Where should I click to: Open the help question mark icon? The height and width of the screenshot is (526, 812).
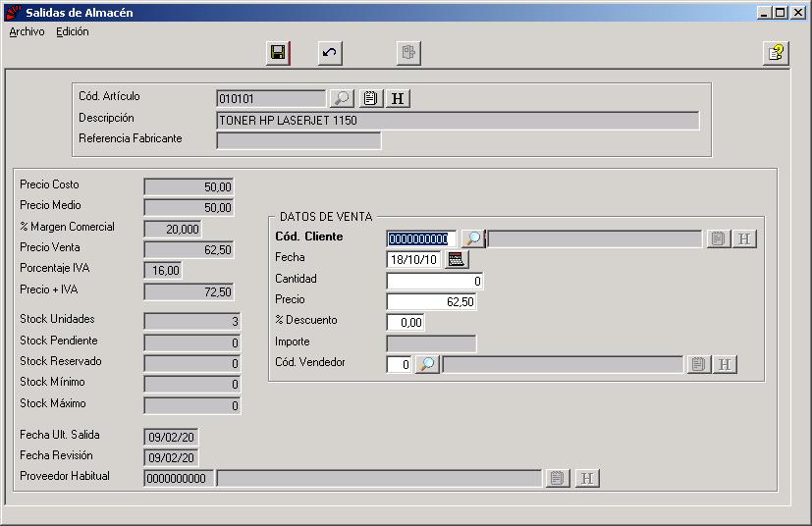[x=776, y=53]
